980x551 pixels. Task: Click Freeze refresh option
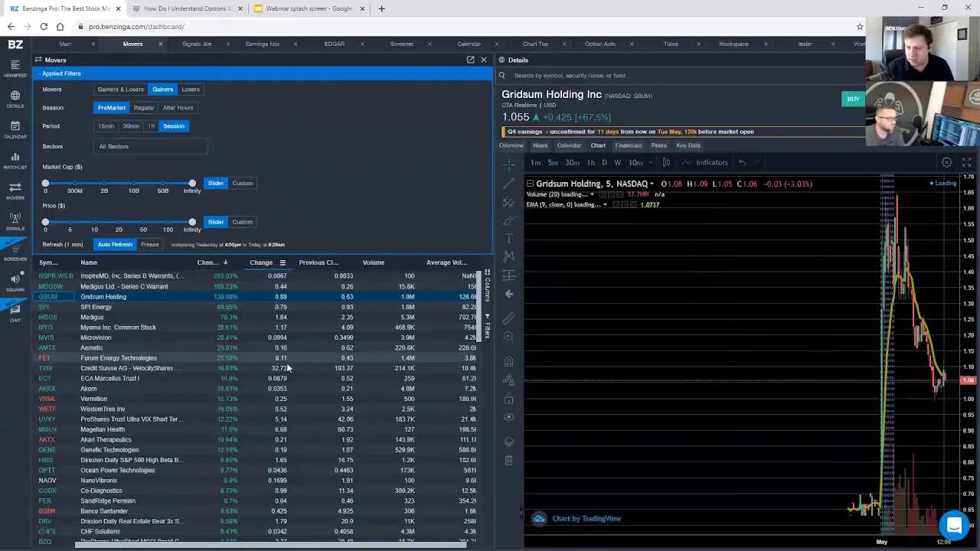point(150,244)
